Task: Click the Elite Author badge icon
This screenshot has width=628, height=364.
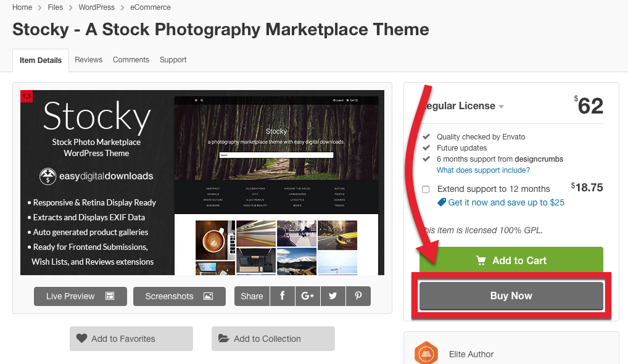Action: click(x=426, y=354)
